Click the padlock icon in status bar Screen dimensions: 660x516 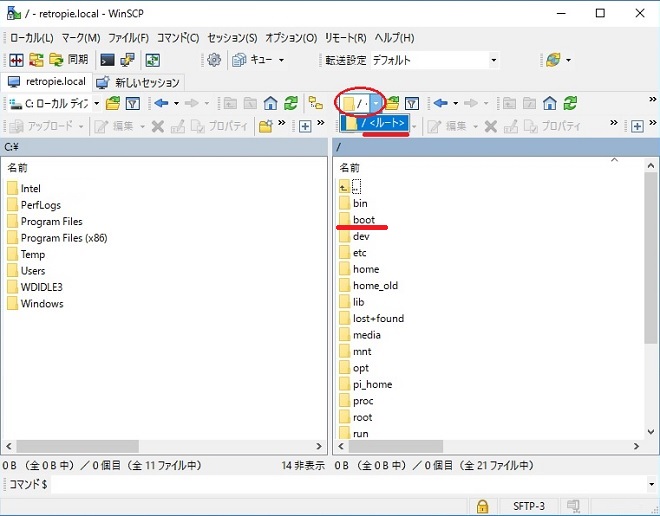pyautogui.click(x=482, y=506)
